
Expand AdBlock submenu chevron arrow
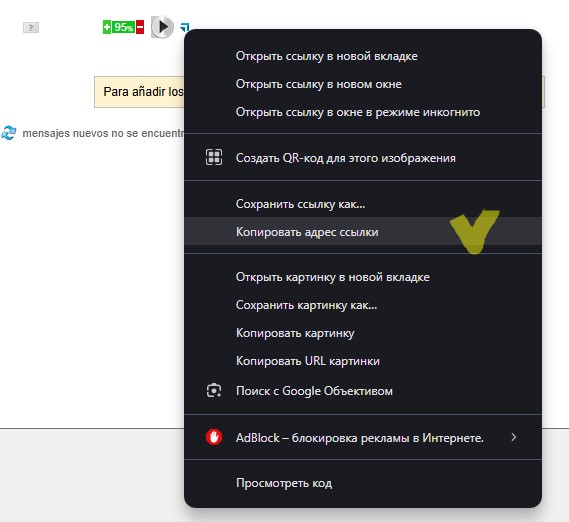[513, 437]
